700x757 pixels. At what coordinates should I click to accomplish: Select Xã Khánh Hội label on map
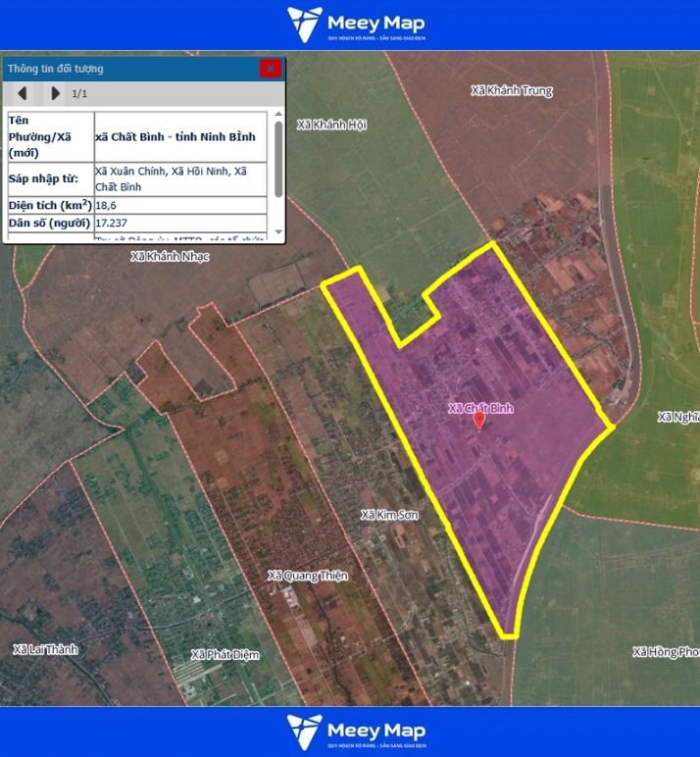pos(330,125)
